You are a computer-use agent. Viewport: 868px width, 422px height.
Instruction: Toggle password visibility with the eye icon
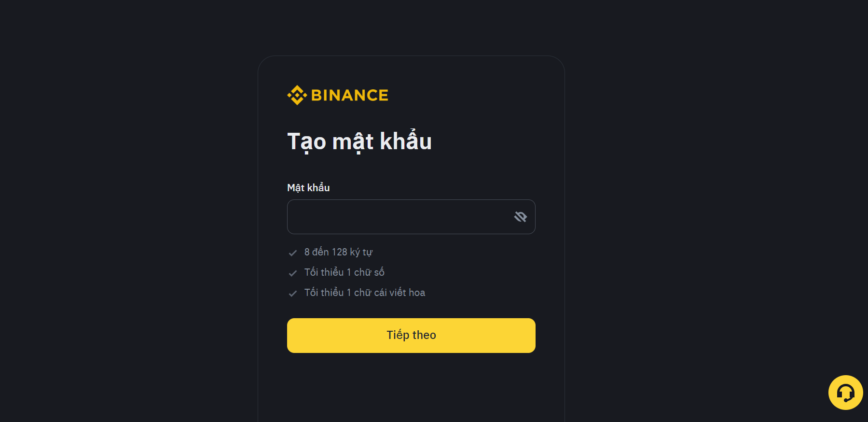click(x=520, y=217)
